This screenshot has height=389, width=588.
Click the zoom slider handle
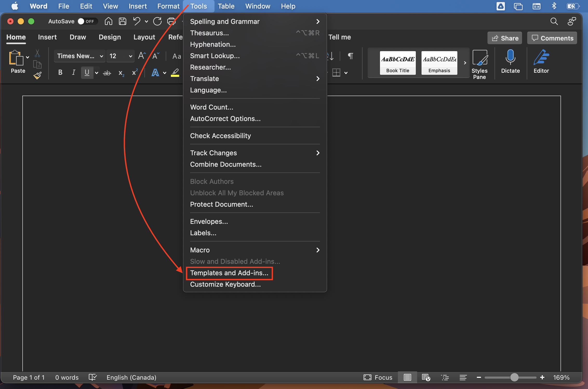514,377
